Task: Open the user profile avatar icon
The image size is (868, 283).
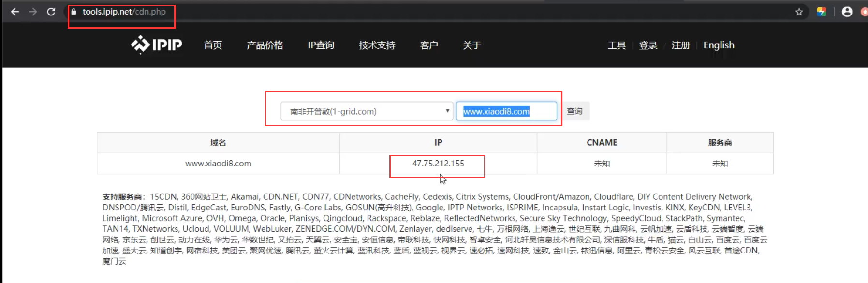Action: (847, 12)
